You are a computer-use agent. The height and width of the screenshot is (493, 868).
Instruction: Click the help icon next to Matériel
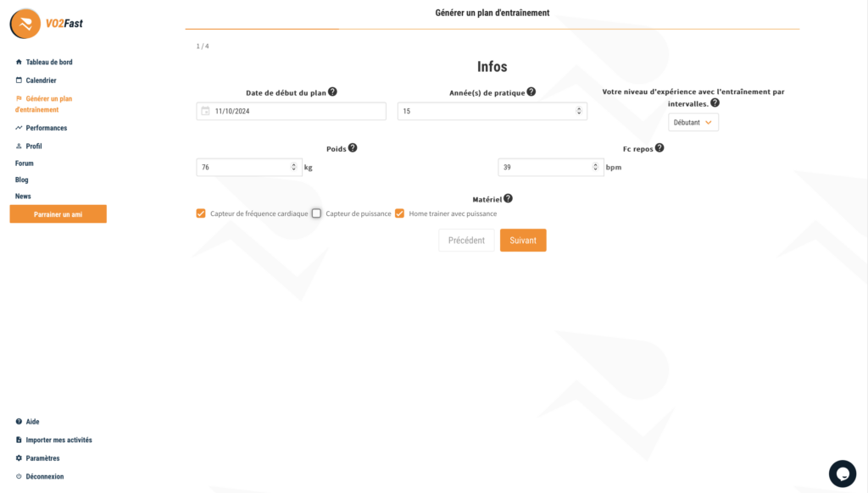pyautogui.click(x=508, y=198)
